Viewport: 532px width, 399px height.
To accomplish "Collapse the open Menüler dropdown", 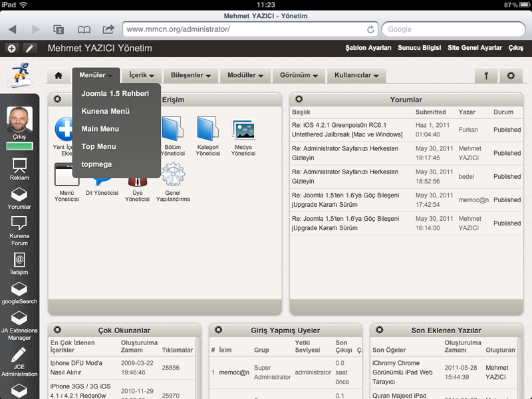I will tap(96, 75).
